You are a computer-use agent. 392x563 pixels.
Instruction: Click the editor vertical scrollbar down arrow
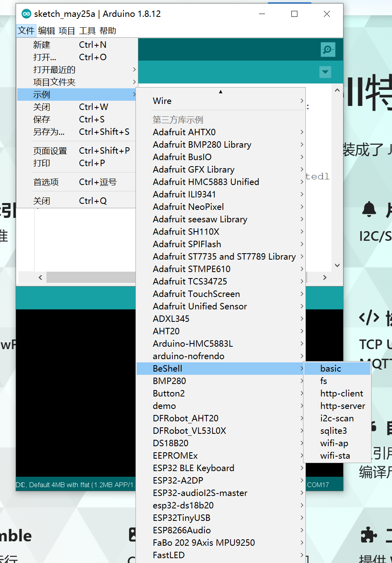point(337,265)
